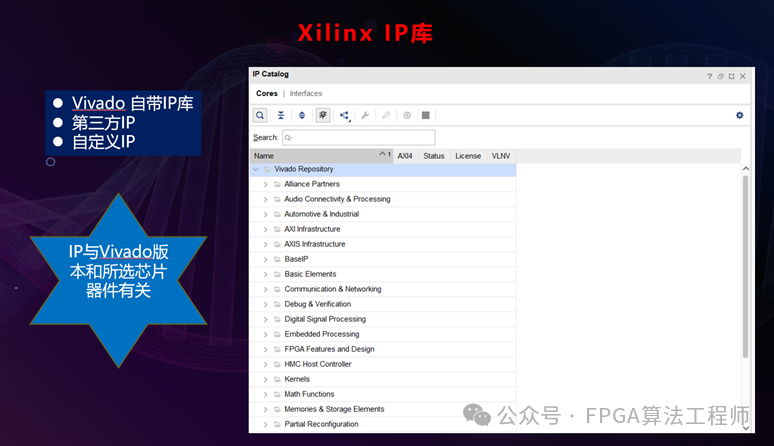Screen dimensions: 774x446
Task: Click the License column header
Action: [x=468, y=156]
